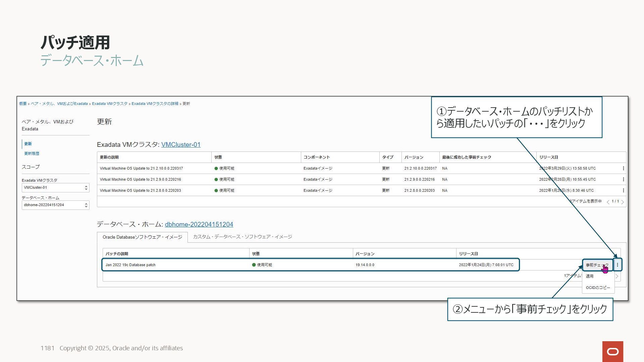This screenshot has height=362, width=644.
Task: Click the three-dot menu for Jan 2022 patch
Action: pyautogui.click(x=617, y=265)
